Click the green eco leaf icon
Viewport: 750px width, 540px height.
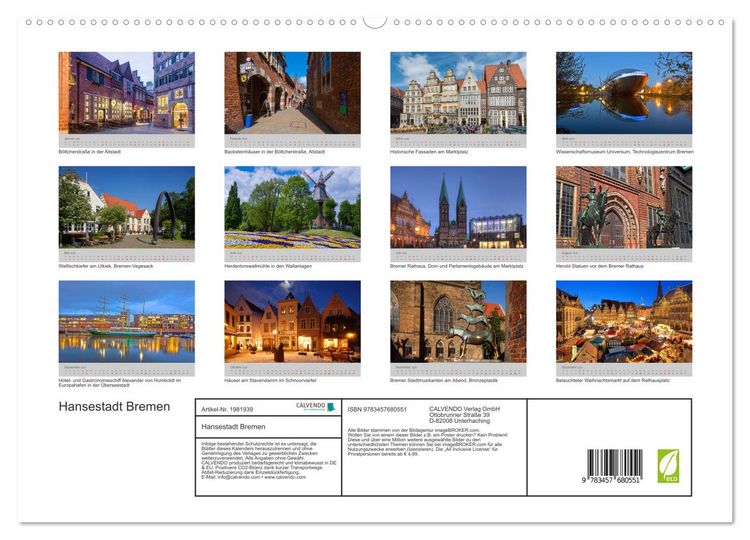point(668,466)
